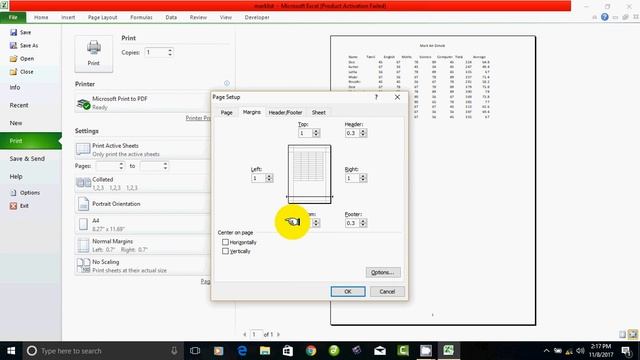This screenshot has width=640, height=360.
Task: Launch Google Chrome from taskbar
Action: click(311, 351)
